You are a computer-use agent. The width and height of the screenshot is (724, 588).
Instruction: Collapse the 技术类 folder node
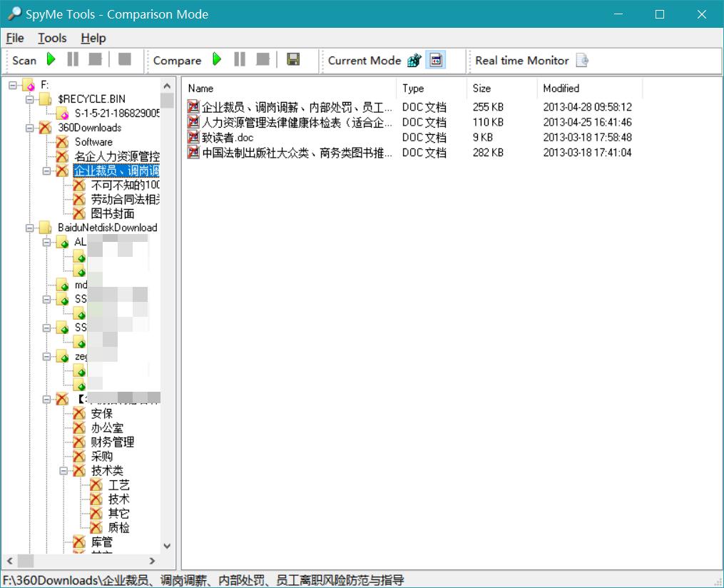pyautogui.click(x=63, y=470)
